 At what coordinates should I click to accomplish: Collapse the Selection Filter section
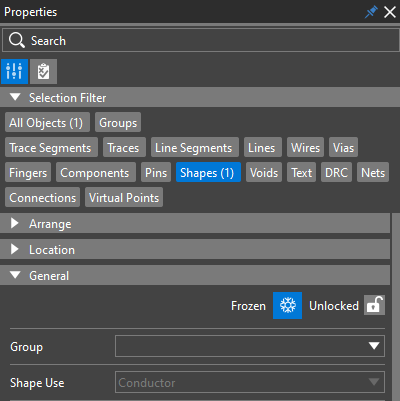(x=15, y=97)
